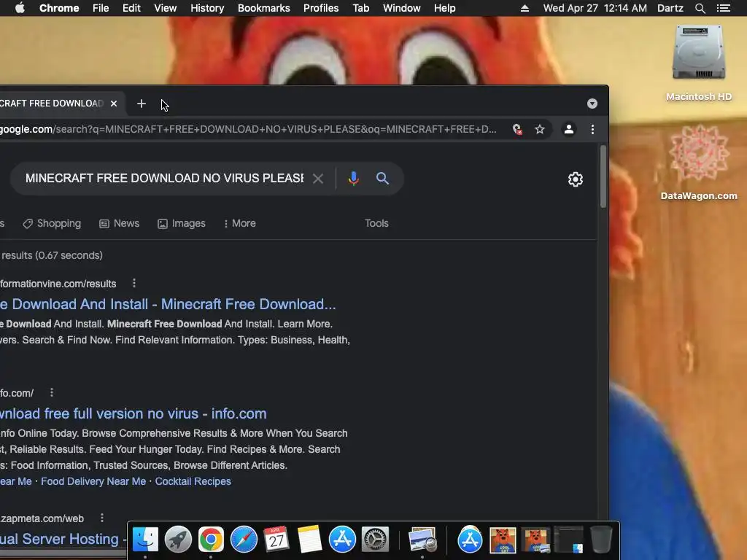Click the formationvine.com/results URL text
The image size is (747, 560).
coord(58,284)
